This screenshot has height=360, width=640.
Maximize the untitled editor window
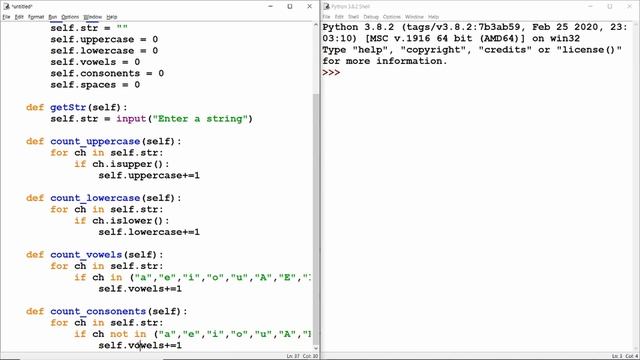290,7
